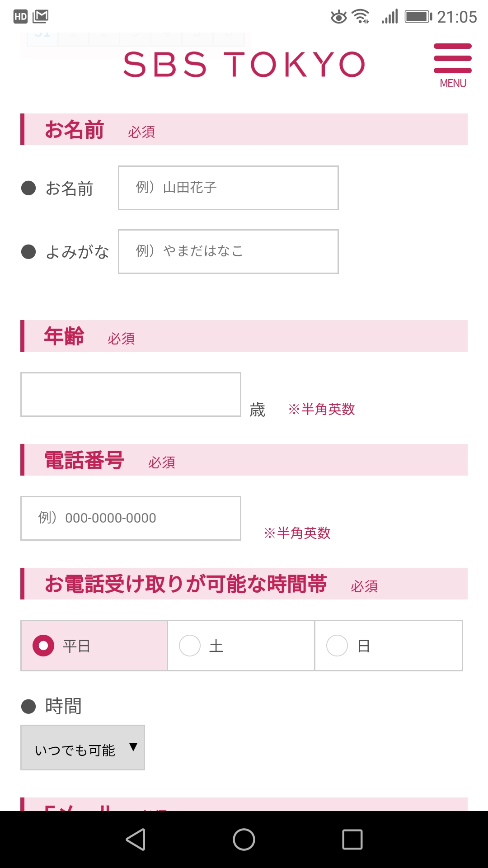488x868 pixels.
Task: Tap the Android home circle icon
Action: point(244,840)
